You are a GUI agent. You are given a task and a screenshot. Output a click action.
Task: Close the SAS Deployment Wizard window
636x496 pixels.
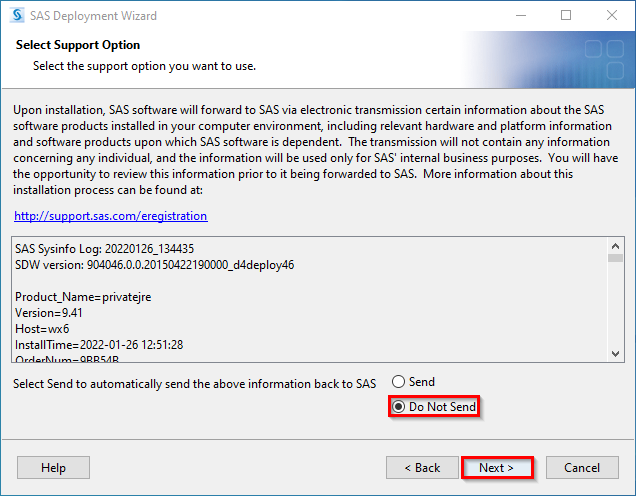(x=612, y=15)
